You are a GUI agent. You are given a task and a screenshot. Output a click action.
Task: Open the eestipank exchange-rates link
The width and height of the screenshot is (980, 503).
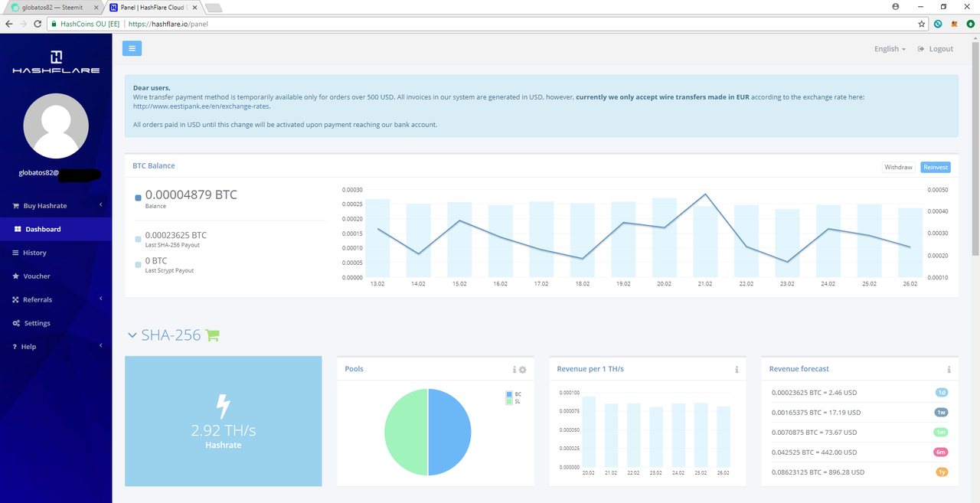pyautogui.click(x=201, y=106)
